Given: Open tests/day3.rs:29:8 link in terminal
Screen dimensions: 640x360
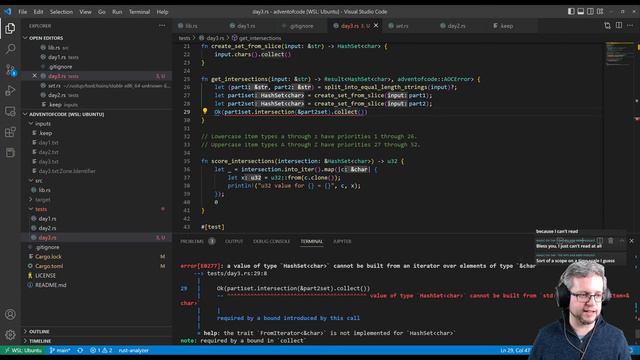Looking at the screenshot, I should (237, 273).
